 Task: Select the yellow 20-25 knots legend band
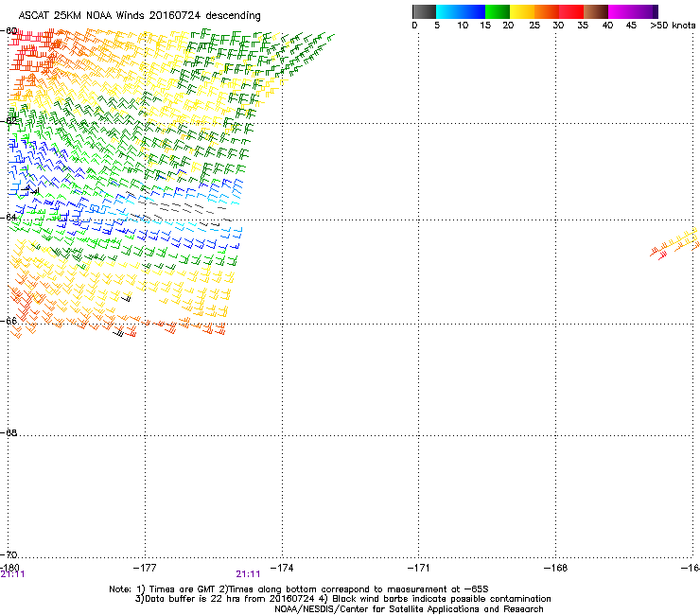click(522, 11)
